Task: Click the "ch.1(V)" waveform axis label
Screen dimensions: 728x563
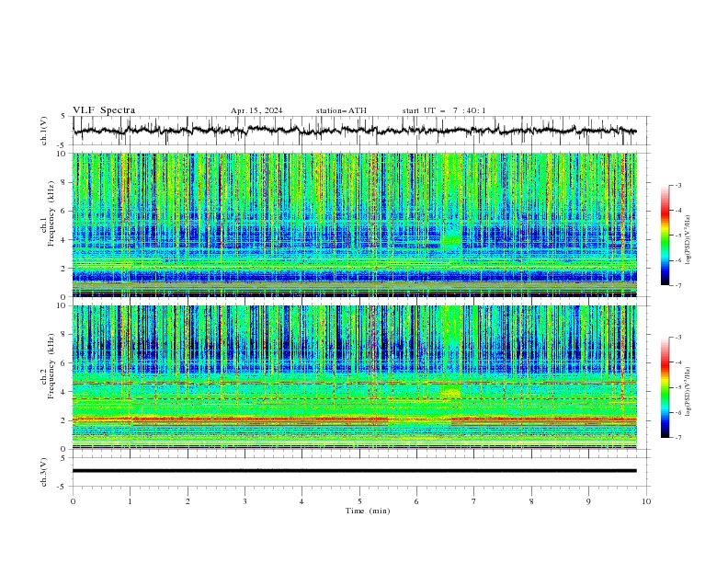Action: click(x=44, y=131)
